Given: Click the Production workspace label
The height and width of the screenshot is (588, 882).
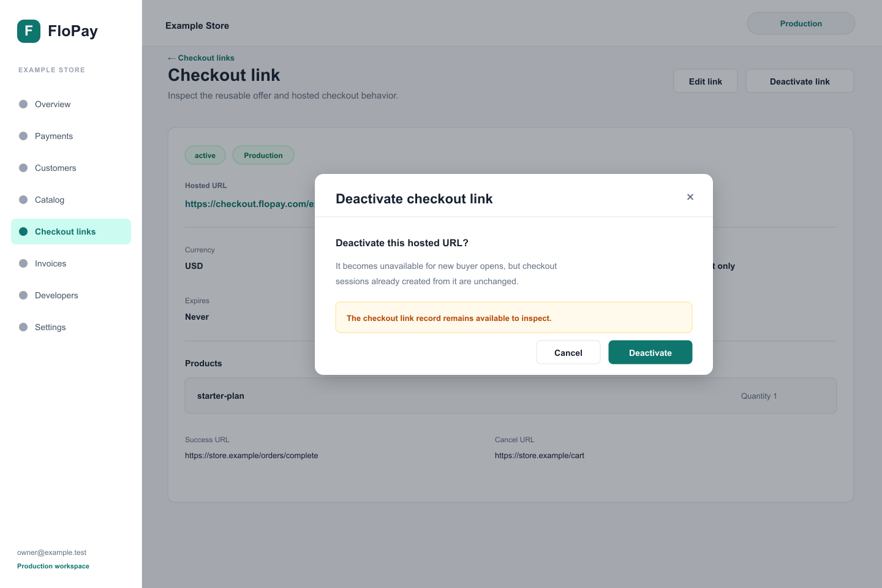Looking at the screenshot, I should point(53,566).
